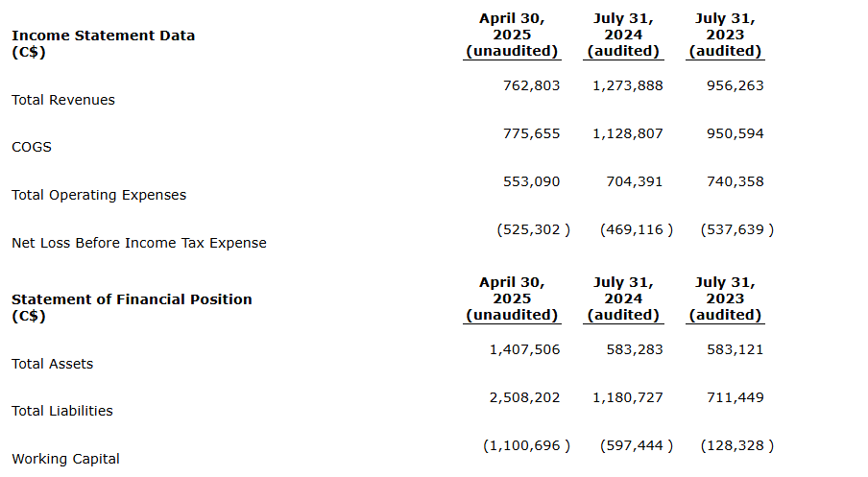Viewport: 868px width, 477px height.
Task: Click the Total Assets row label
Action: tap(53, 364)
